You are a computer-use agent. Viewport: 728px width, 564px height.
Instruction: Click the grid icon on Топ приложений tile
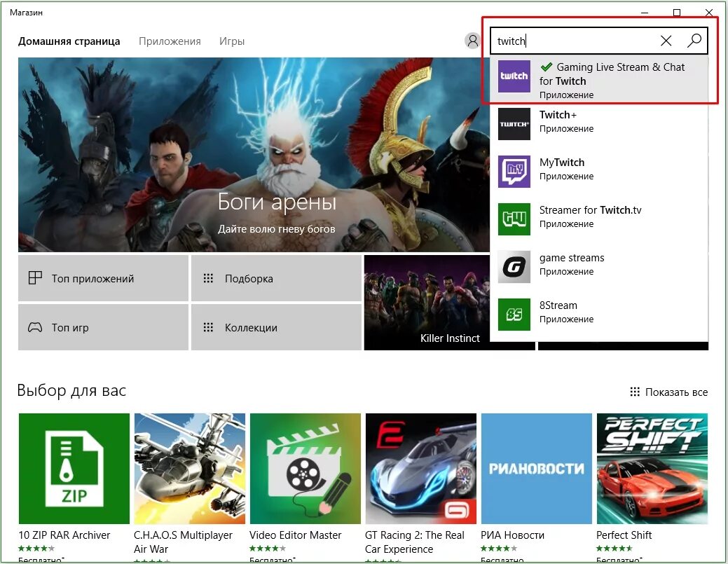click(x=35, y=277)
